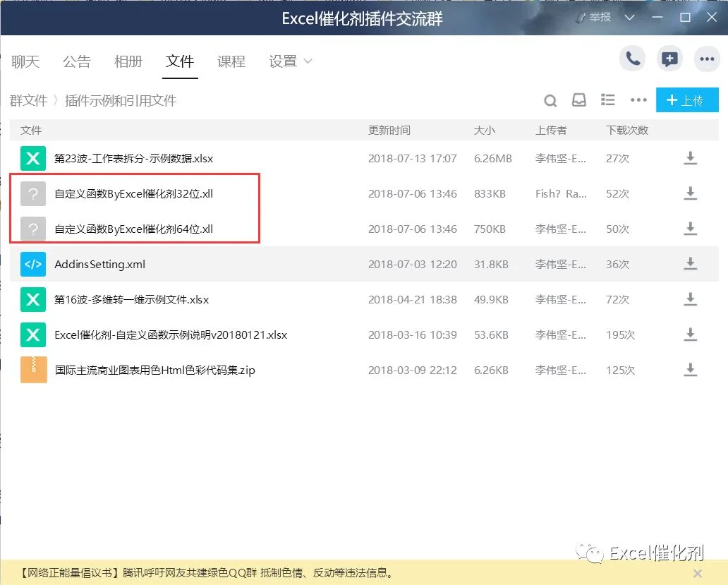Click uploader Fish? Ra... in 32位.xll row
This screenshot has height=585, width=728.
pyautogui.click(x=561, y=193)
